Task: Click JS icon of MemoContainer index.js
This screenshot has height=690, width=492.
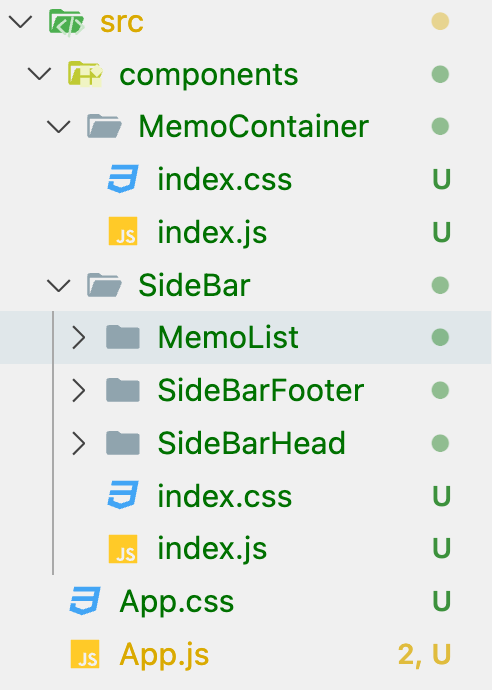Action: pos(123,231)
